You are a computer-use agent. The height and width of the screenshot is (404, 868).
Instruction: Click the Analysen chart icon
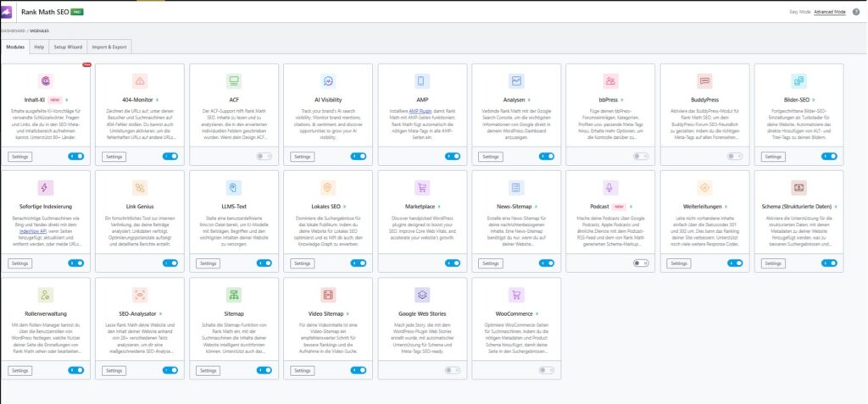[516, 81]
